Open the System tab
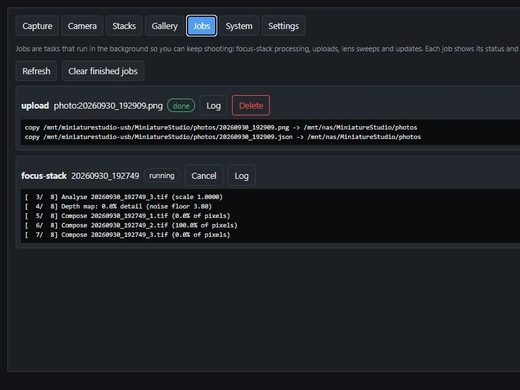Screen dimensions: 520x390 pyautogui.click(x=239, y=26)
